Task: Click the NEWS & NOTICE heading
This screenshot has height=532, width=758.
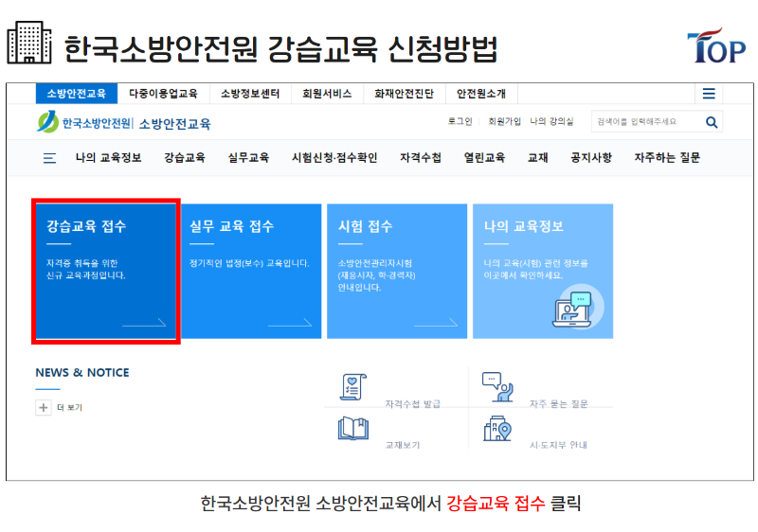Action: [82, 373]
